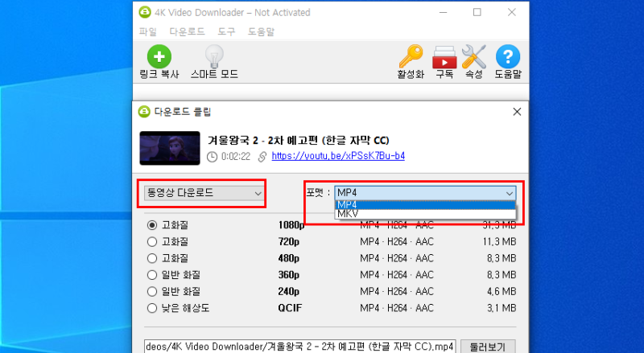Viewport: 644px width, 353px height.
Task: Click the green Paste Link (링크 복사) icon
Action: pyautogui.click(x=159, y=56)
